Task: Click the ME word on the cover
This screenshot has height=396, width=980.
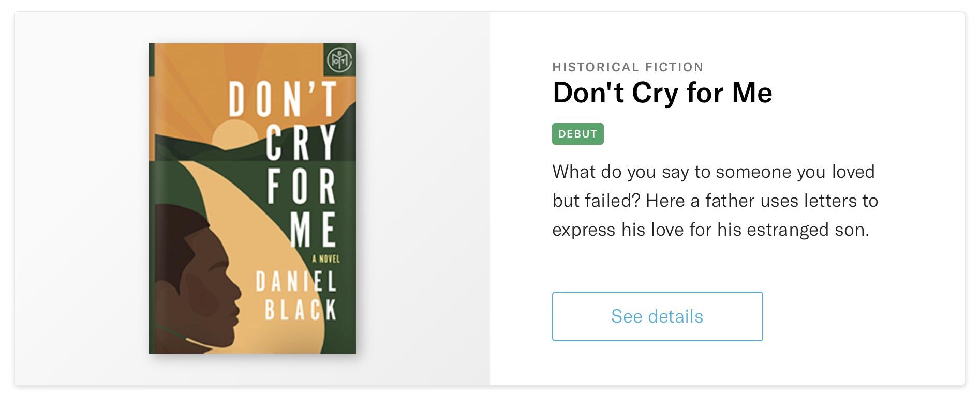Action: click(x=312, y=228)
